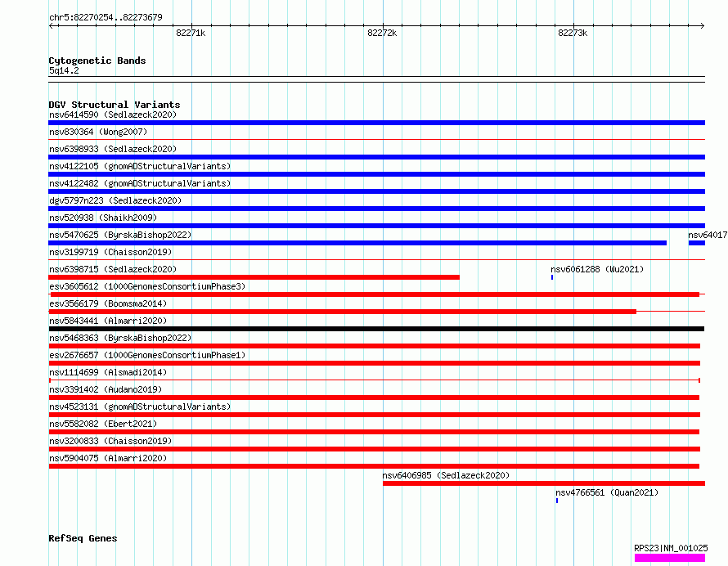Click the right arrow on the ruler

coord(703,25)
